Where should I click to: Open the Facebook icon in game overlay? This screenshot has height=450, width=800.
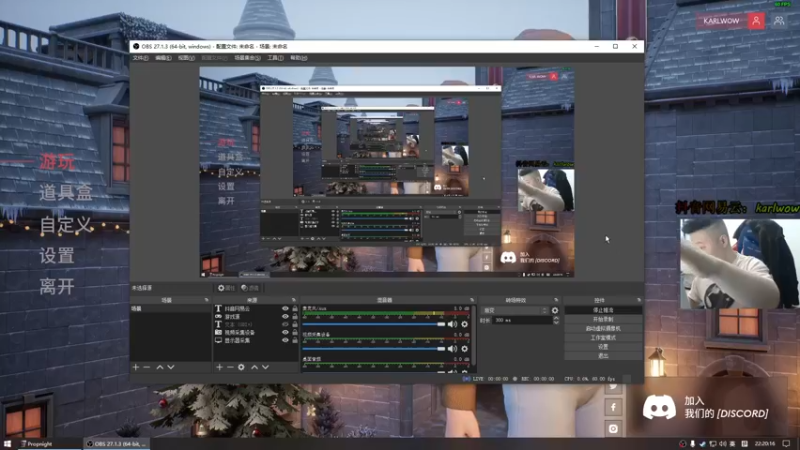613,407
